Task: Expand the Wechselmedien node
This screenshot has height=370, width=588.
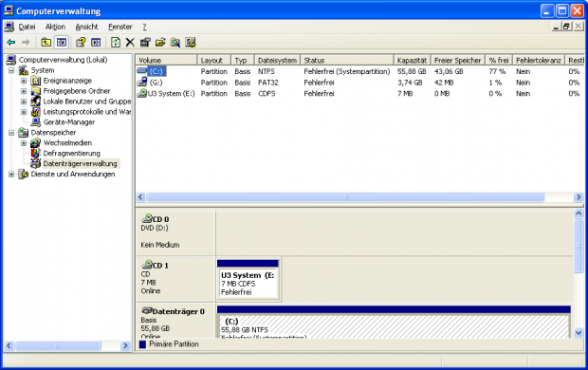Action: [x=24, y=143]
